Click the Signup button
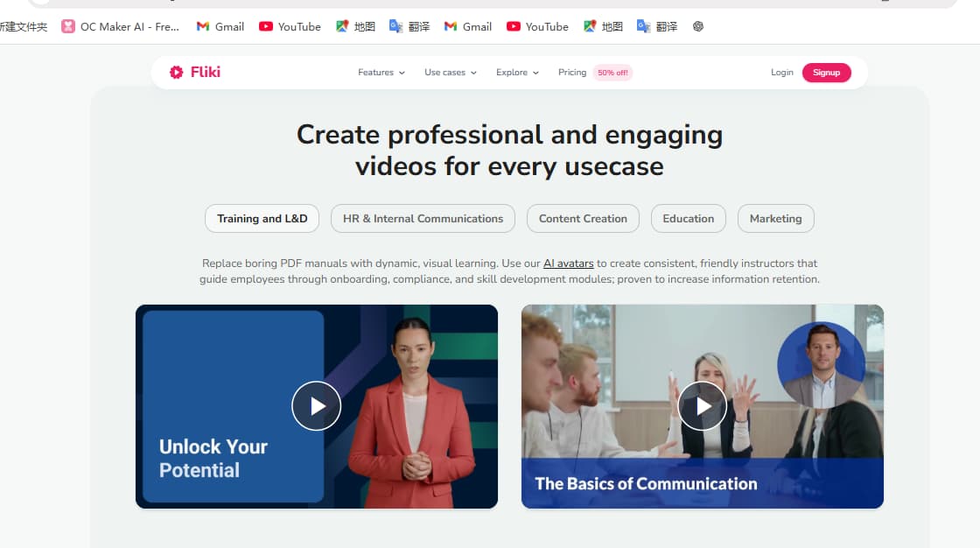 (826, 73)
